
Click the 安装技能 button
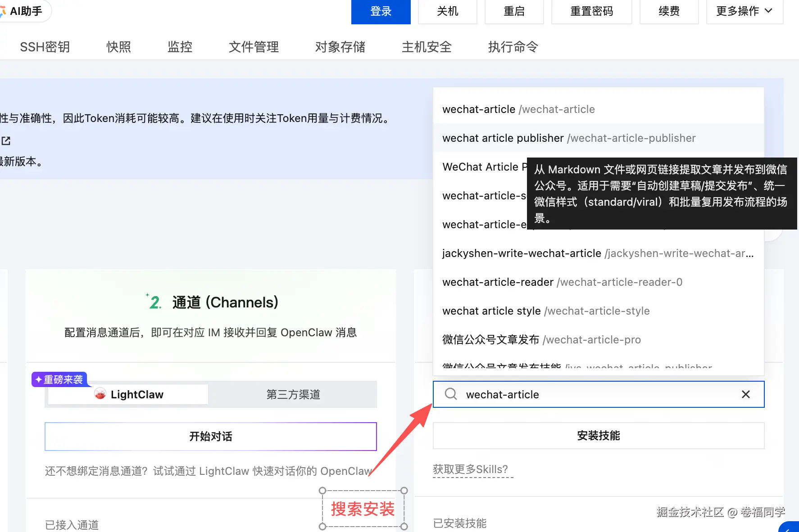(599, 436)
